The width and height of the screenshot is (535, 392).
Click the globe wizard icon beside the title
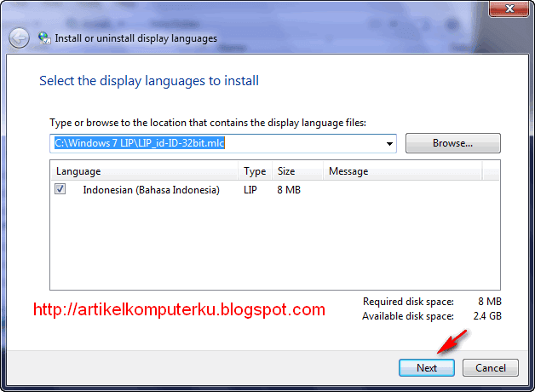(44, 37)
